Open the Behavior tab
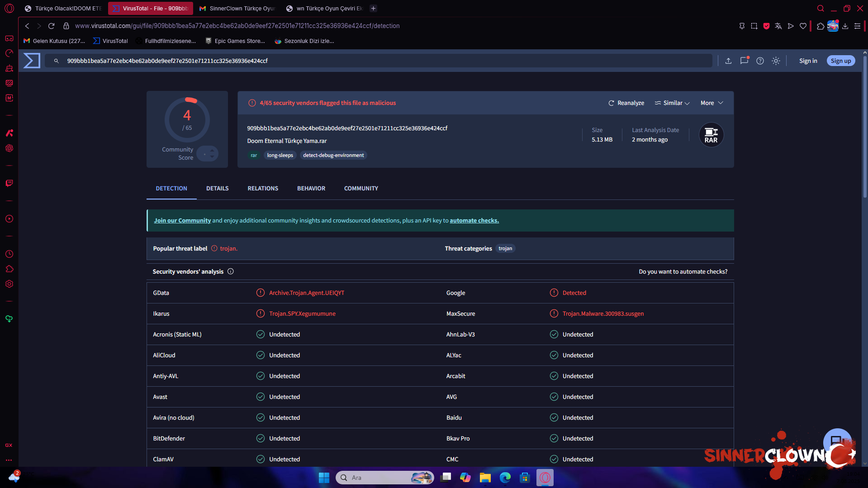The height and width of the screenshot is (488, 868). (x=311, y=188)
